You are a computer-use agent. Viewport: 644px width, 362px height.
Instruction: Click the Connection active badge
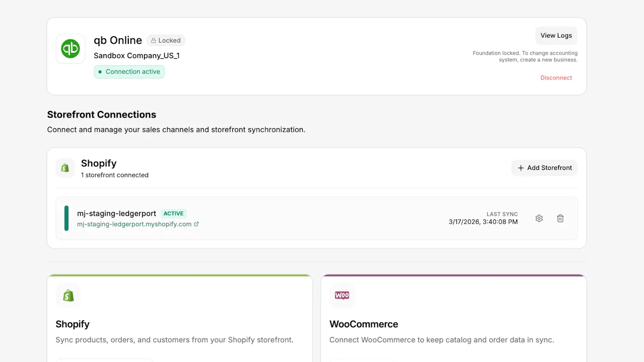pos(129,72)
